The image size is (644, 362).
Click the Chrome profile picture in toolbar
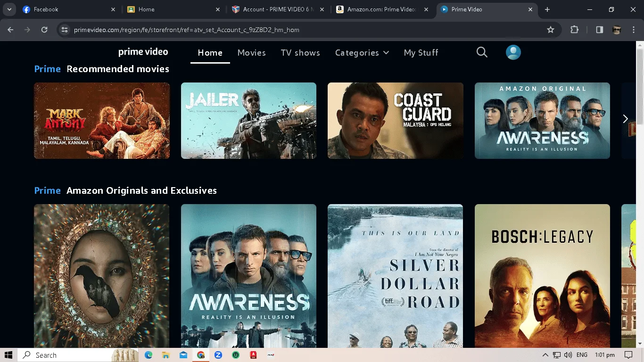tap(617, 30)
